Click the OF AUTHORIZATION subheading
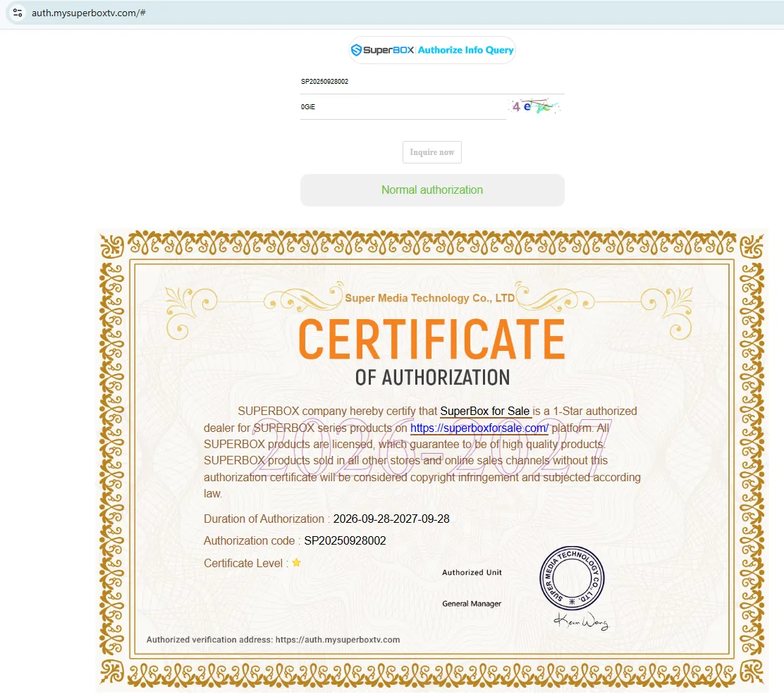Viewport: 784px width, 694px height. [x=432, y=378]
